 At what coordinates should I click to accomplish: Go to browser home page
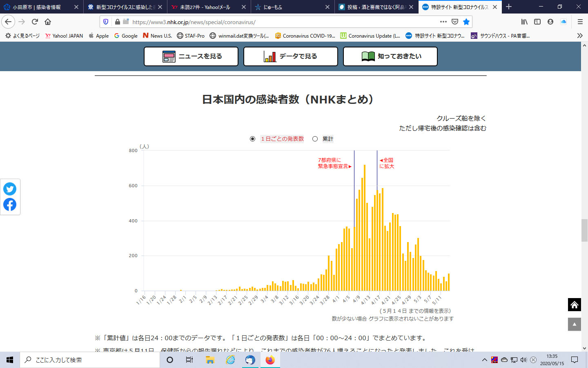(x=48, y=22)
